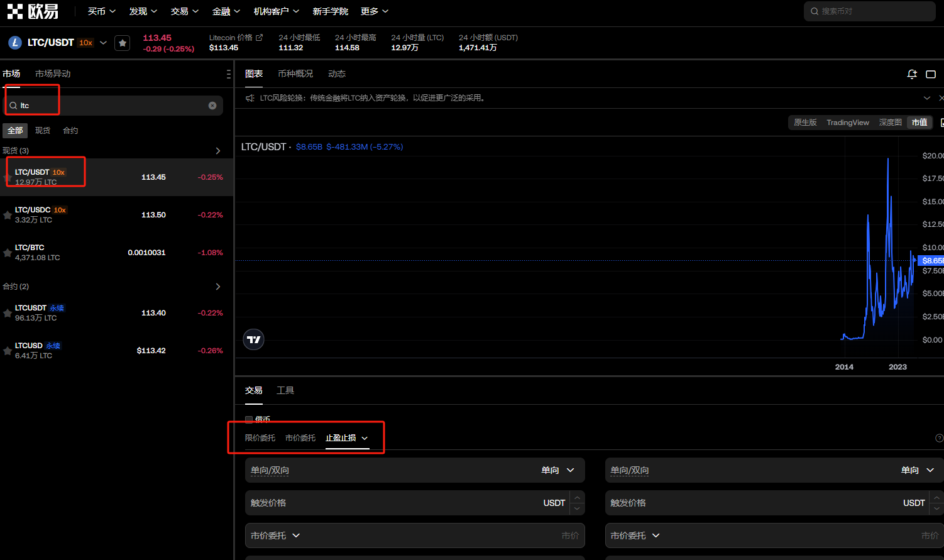Open the market panel's three-dot options menu

point(228,74)
